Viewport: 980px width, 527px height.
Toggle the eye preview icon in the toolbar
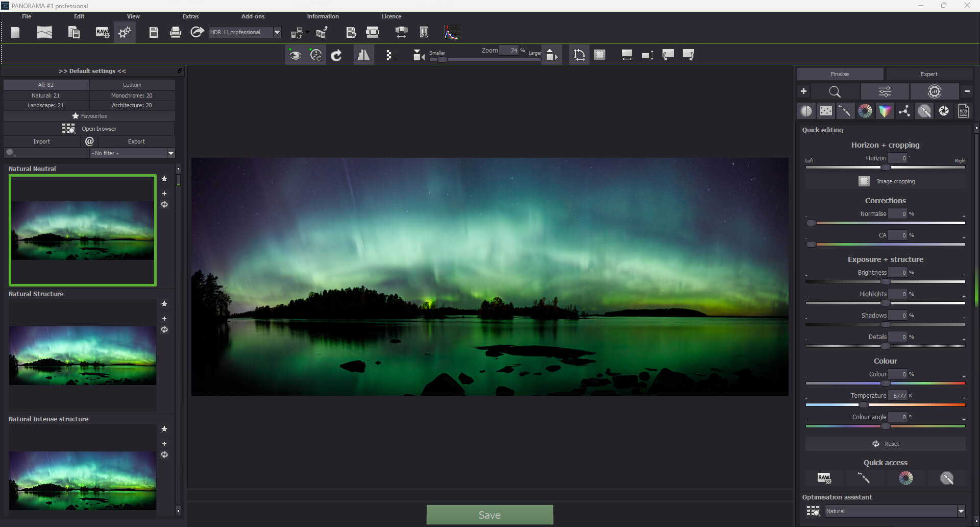point(295,55)
